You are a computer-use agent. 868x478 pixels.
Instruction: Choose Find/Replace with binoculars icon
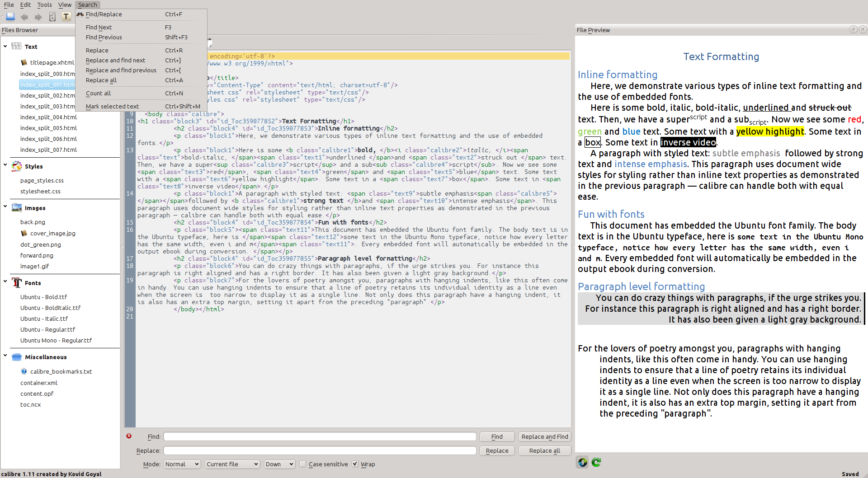[x=104, y=14]
